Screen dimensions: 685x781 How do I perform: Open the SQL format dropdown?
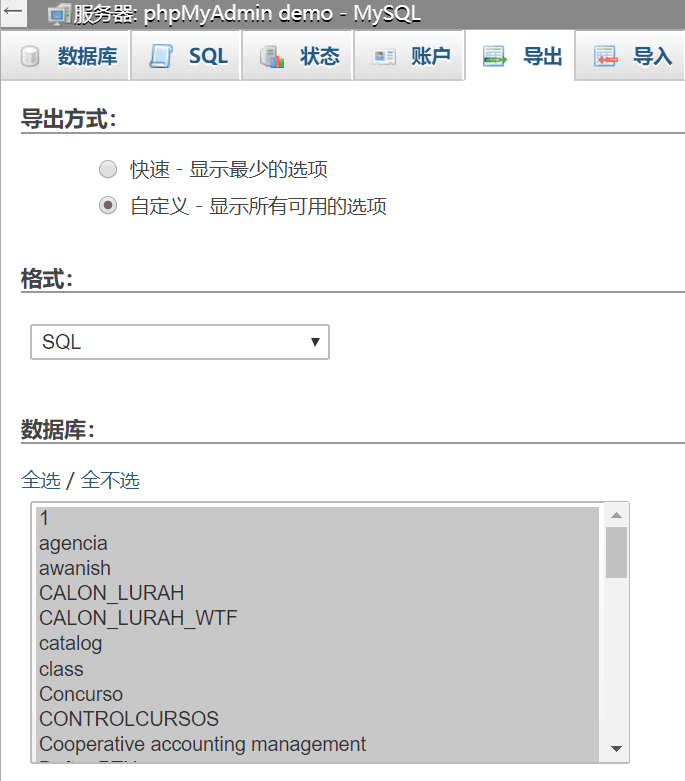180,342
